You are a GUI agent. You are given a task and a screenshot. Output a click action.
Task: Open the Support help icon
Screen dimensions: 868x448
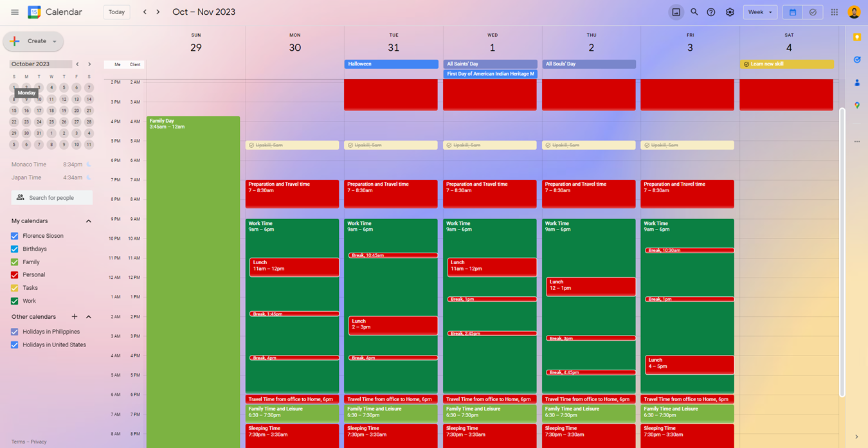tap(711, 12)
